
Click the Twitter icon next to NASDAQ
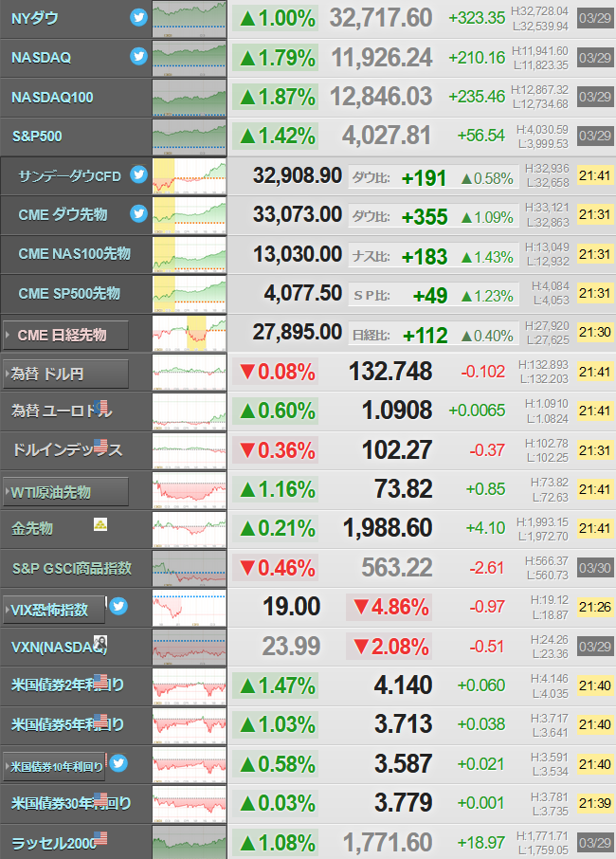coord(138,57)
